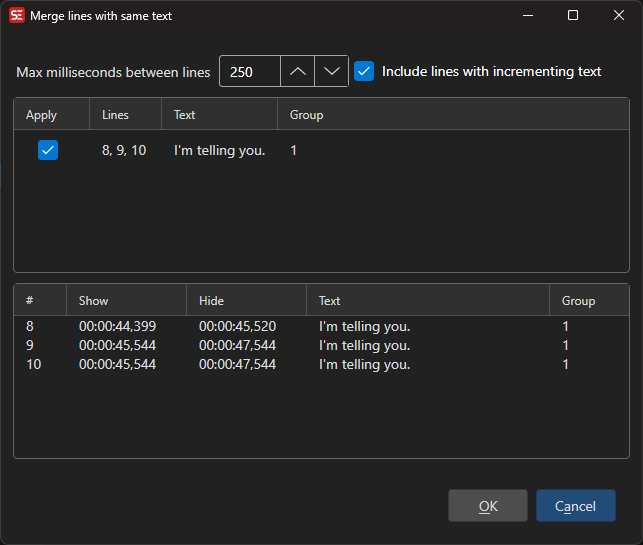
Task: Decrease max milliseconds with down arrow
Action: 331,72
